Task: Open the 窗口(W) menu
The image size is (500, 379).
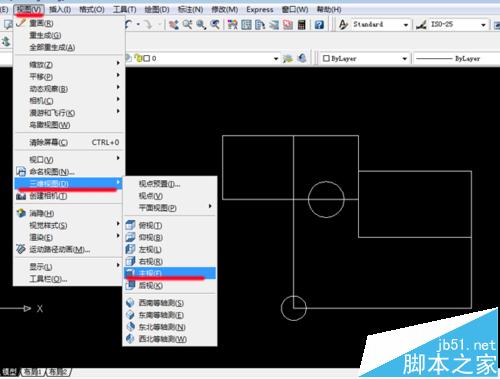Action: [x=295, y=9]
